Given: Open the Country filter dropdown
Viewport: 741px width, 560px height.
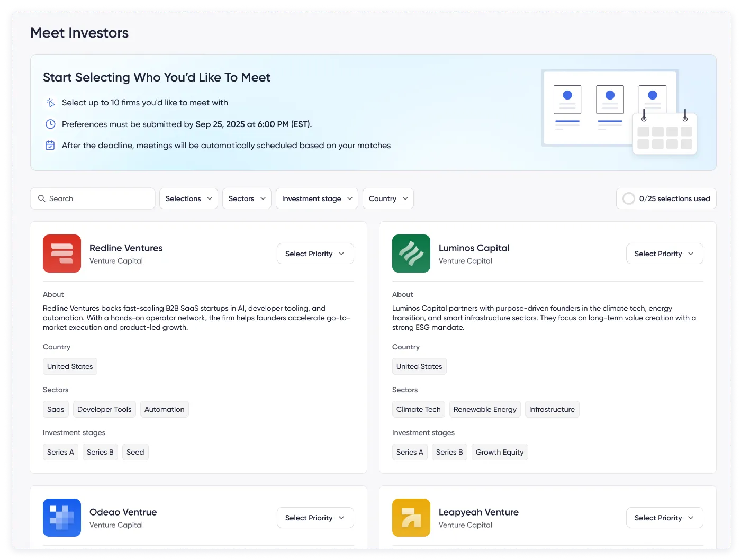Looking at the screenshot, I should 387,198.
